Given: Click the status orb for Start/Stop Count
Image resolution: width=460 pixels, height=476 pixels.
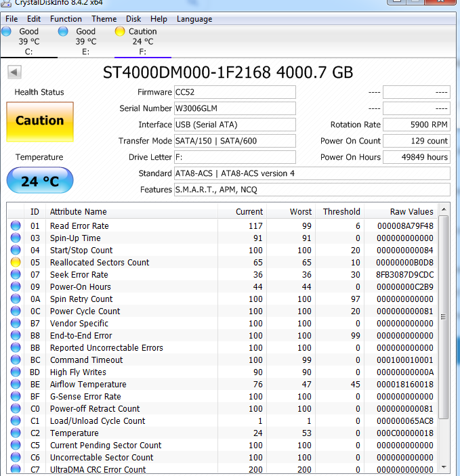Looking at the screenshot, I should click(x=16, y=250).
